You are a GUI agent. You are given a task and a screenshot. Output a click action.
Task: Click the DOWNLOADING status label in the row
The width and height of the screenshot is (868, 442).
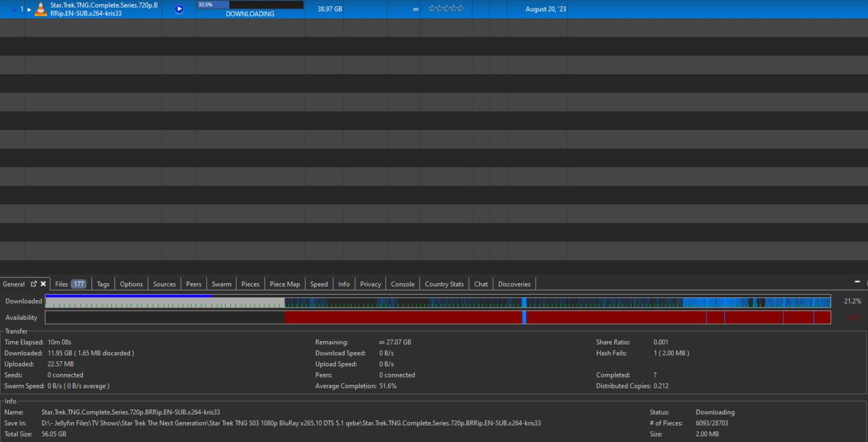tap(250, 14)
